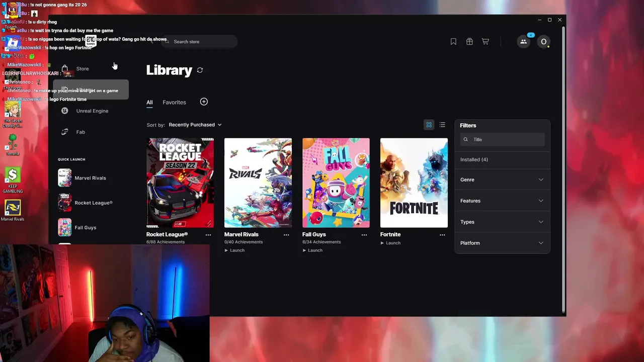
Task: Open Fortnite more-options menu
Action: pos(442,235)
